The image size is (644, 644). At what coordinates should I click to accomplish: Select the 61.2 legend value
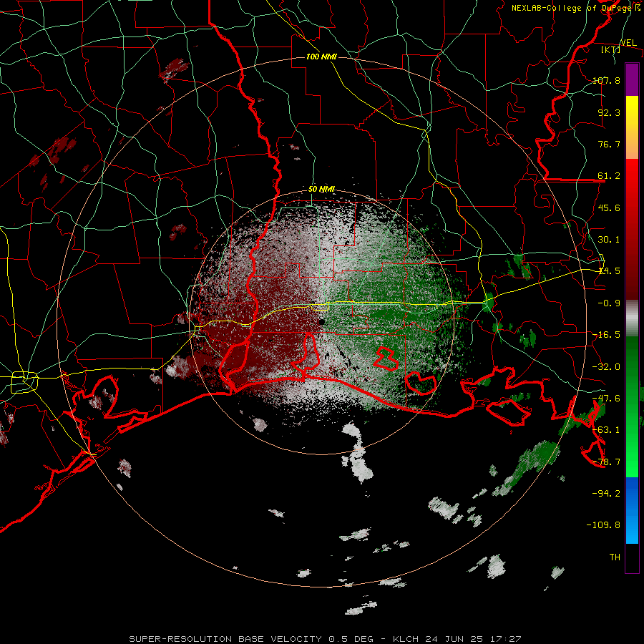[609, 176]
